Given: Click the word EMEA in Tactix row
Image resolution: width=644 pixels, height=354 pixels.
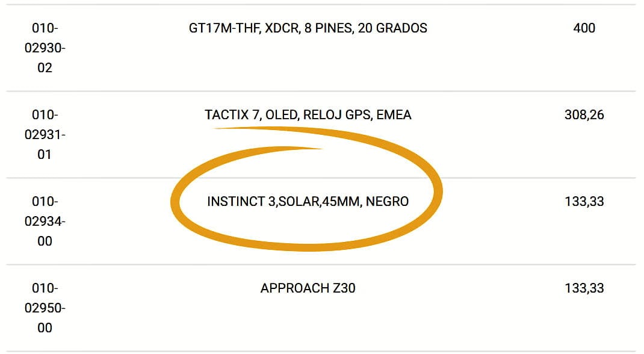Looking at the screenshot, I should (394, 115).
